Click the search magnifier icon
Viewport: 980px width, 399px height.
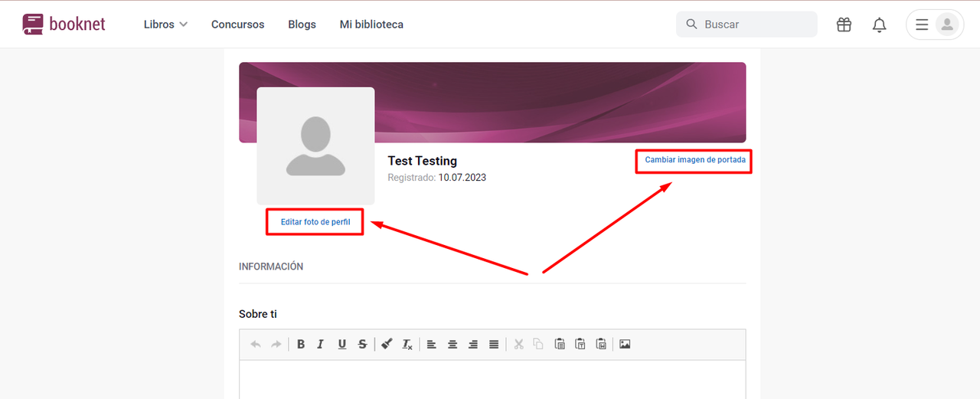point(691,25)
